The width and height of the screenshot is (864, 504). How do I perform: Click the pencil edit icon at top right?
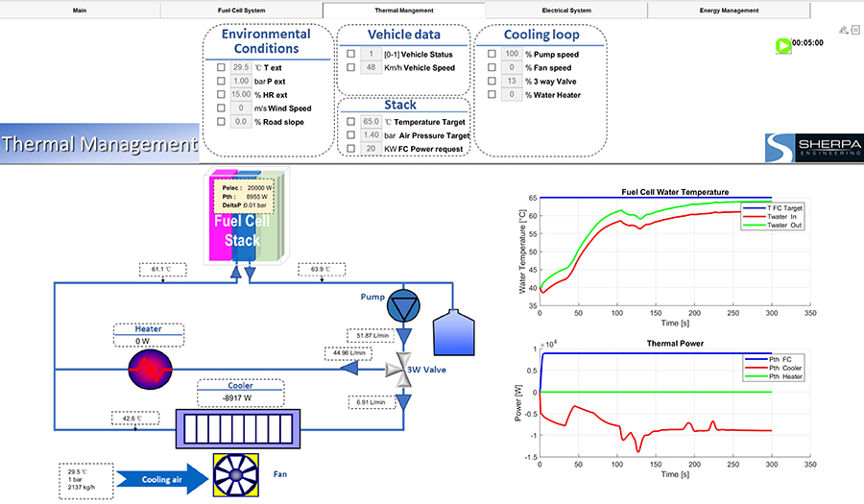[843, 30]
